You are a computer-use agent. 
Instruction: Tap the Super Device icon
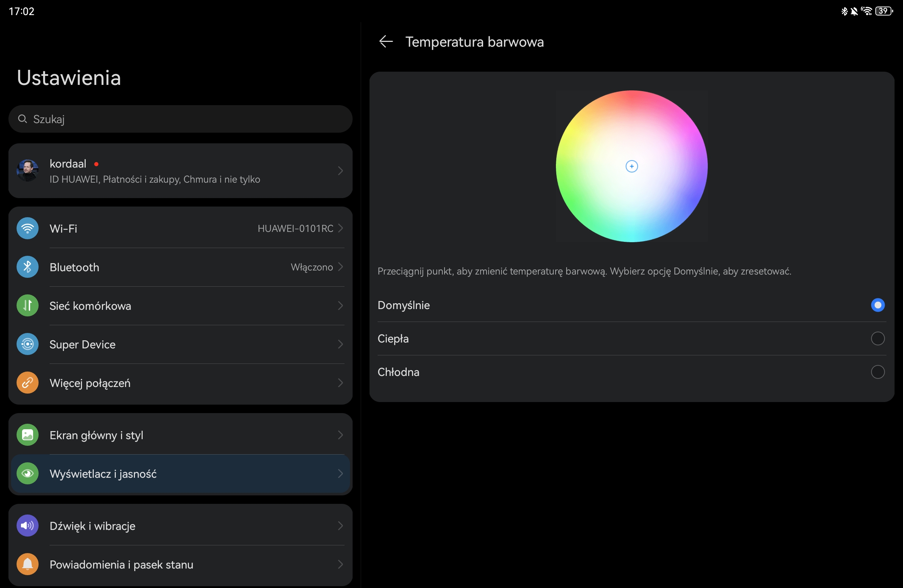(x=27, y=344)
